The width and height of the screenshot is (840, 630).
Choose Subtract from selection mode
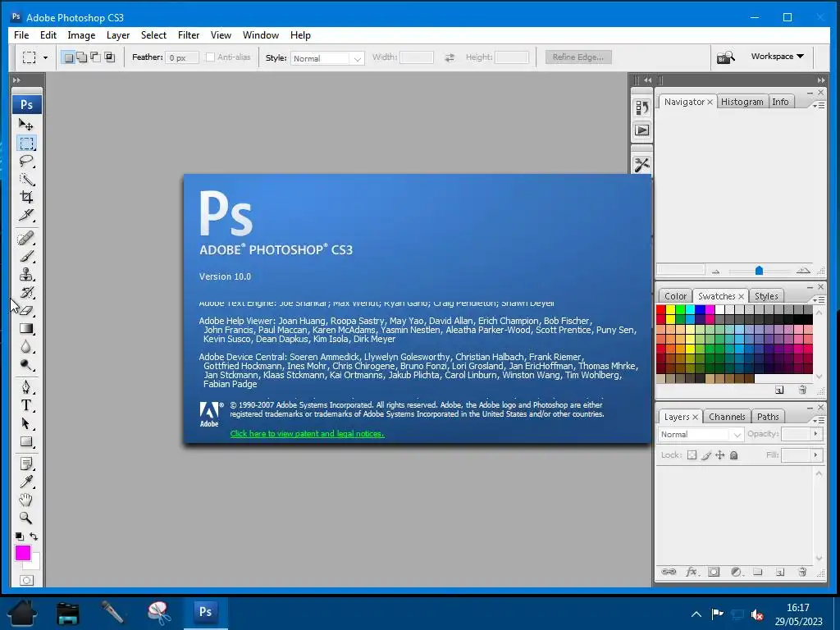[95, 57]
